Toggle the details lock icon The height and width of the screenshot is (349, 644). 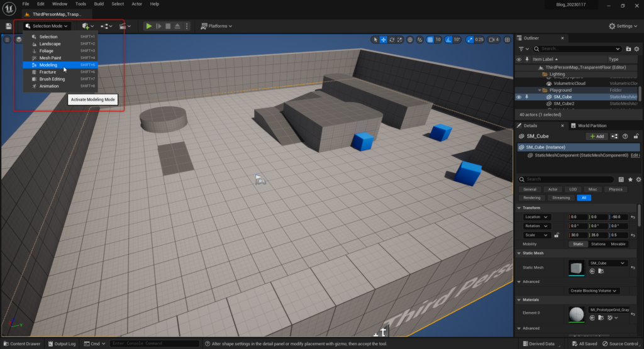pos(636,136)
